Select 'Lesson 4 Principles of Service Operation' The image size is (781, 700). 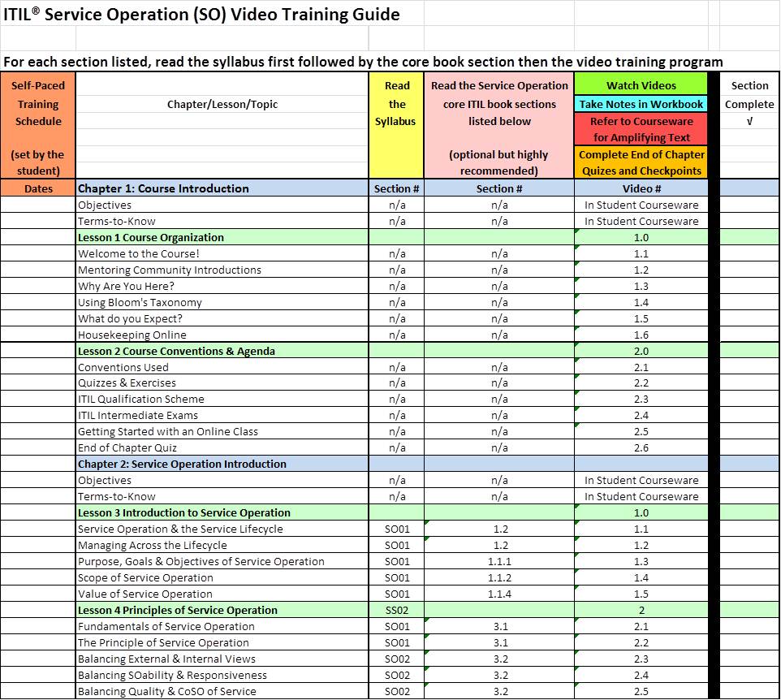(222, 610)
